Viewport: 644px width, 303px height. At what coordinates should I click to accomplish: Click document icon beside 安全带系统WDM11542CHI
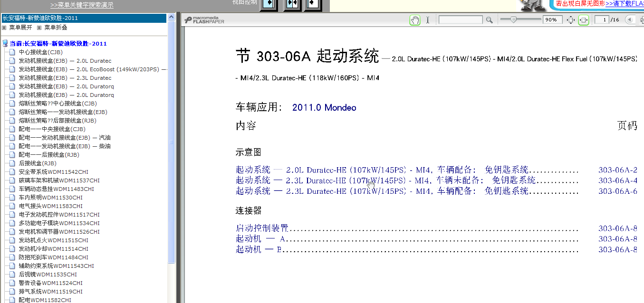click(13, 172)
